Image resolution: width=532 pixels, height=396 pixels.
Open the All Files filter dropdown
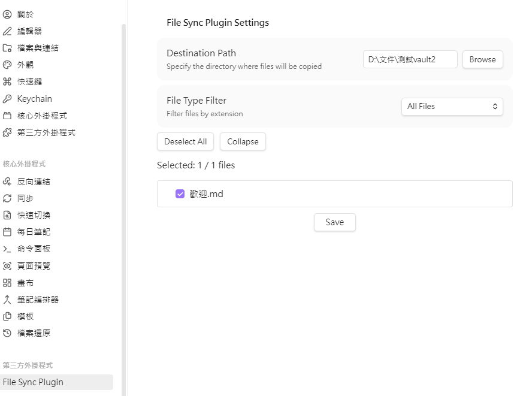click(x=452, y=107)
